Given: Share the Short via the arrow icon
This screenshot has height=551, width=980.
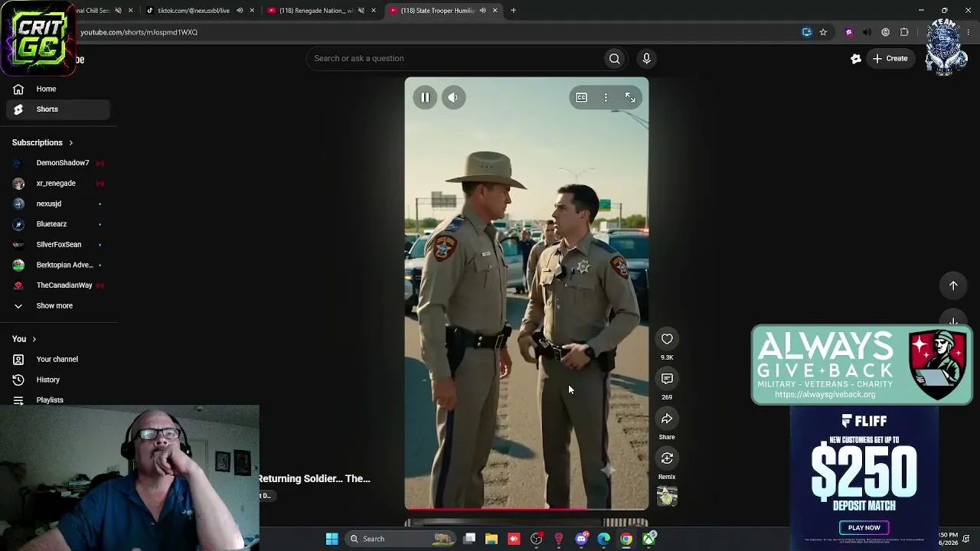Looking at the screenshot, I should 667,419.
